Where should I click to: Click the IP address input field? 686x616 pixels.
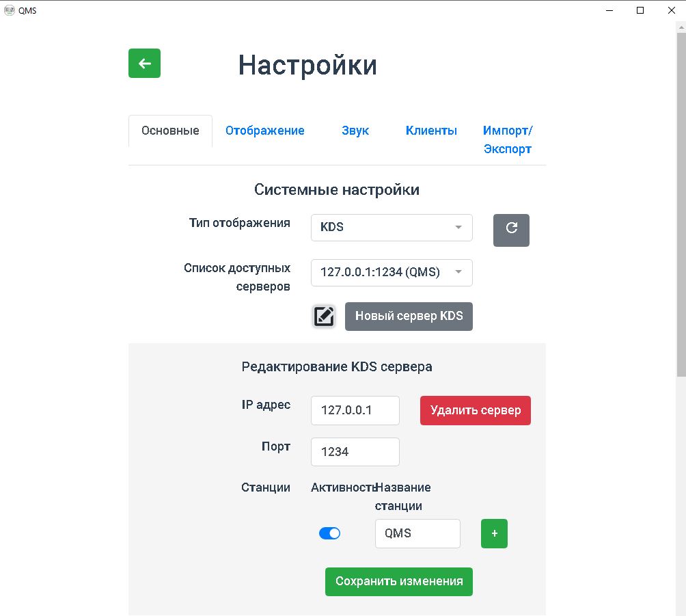tap(355, 410)
